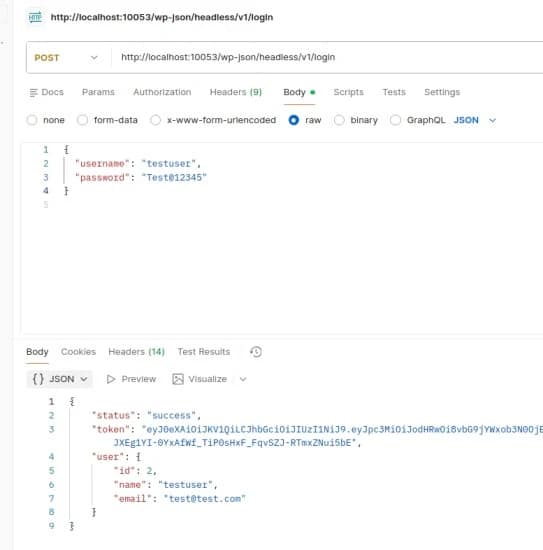This screenshot has width=543, height=550.
Task: Open the response Headers (14) tab
Action: pyautogui.click(x=136, y=352)
